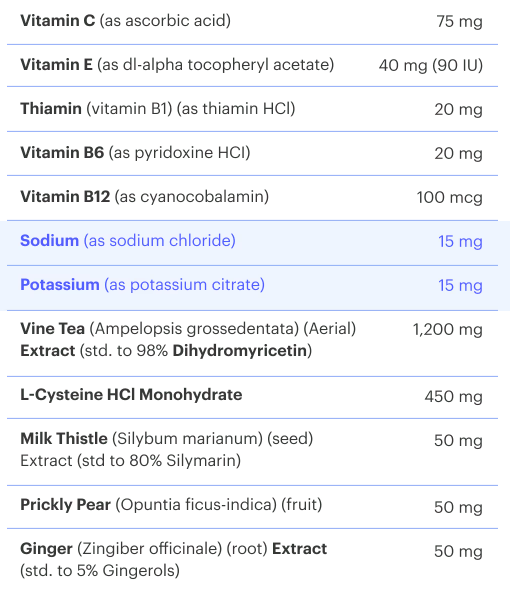Click the 40 mg (90 IU) amount
Screen dimensions: 510x593
tap(431, 65)
